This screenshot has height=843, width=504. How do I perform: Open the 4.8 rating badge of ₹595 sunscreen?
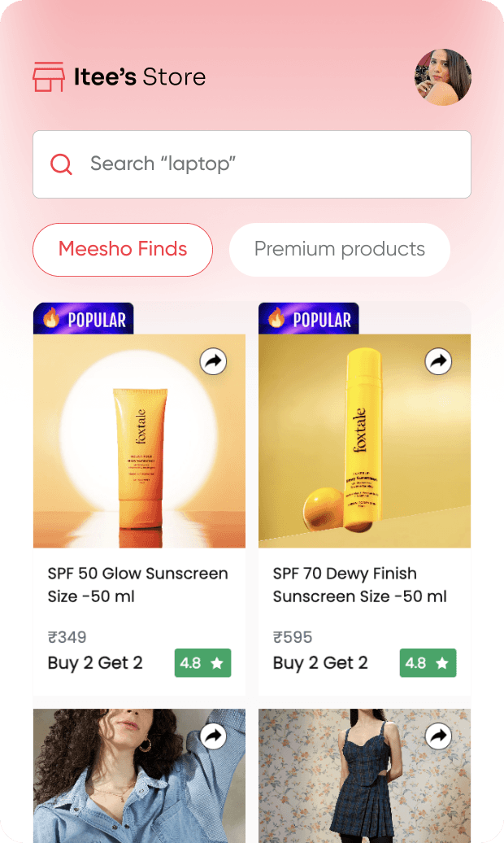[428, 663]
